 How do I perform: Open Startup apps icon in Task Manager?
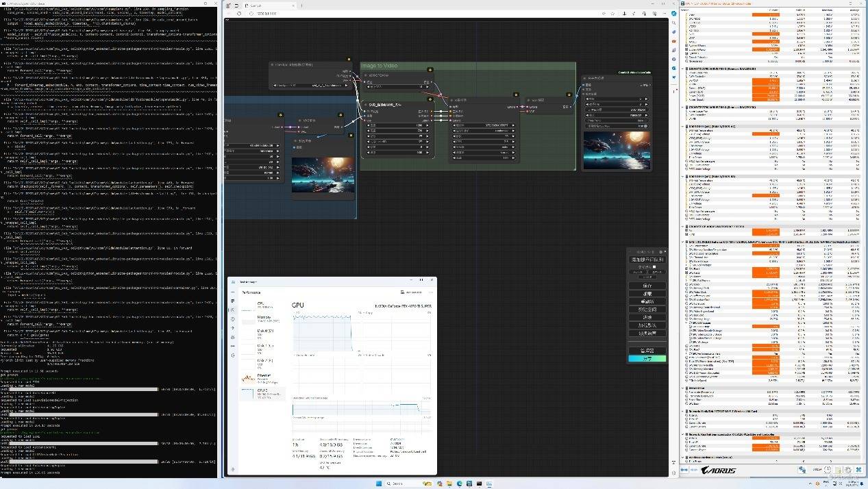pos(233,328)
